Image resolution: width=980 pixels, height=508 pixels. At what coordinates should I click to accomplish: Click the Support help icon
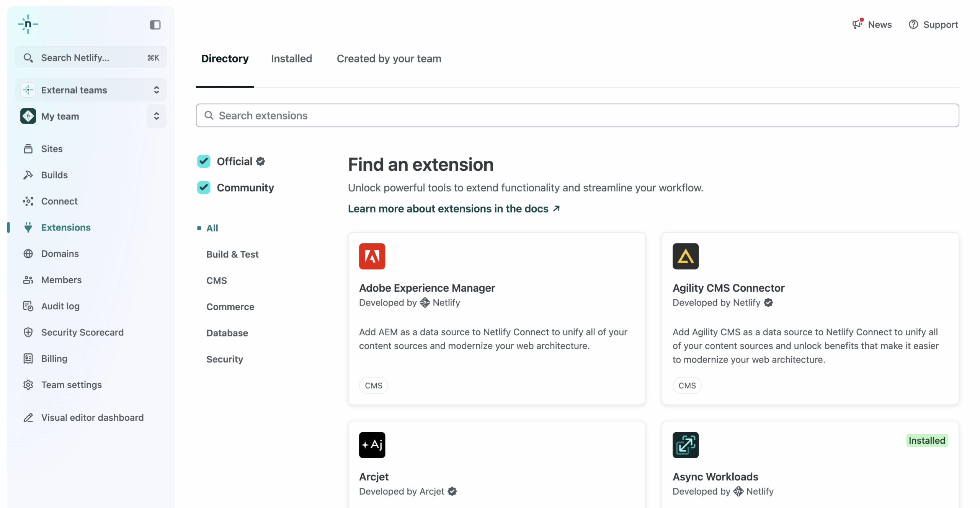pos(913,25)
